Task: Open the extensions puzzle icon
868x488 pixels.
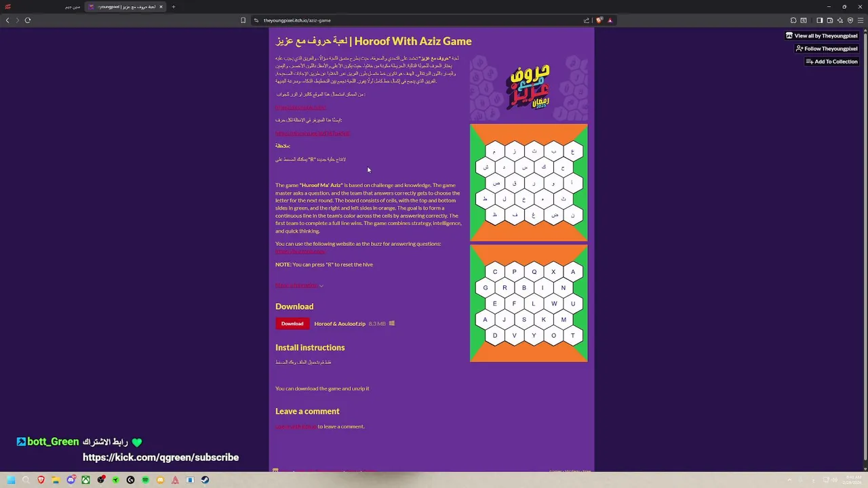Action: [793, 20]
